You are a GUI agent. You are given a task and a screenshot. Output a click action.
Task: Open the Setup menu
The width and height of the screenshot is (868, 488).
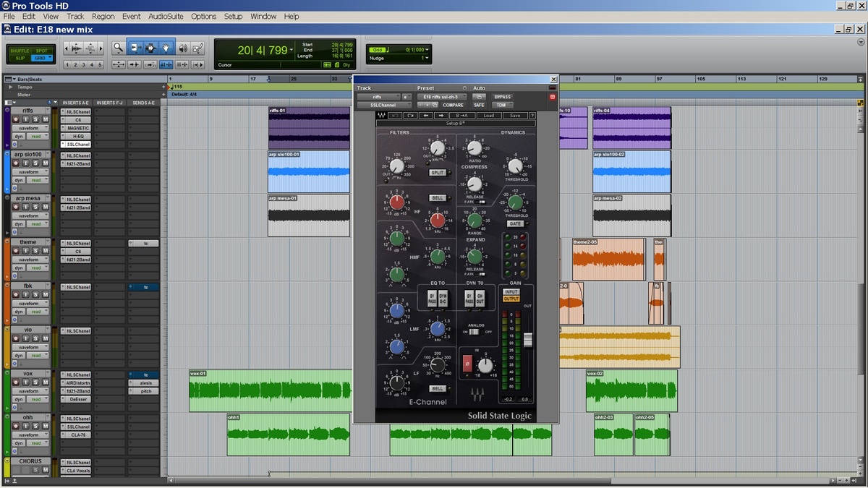(x=233, y=16)
